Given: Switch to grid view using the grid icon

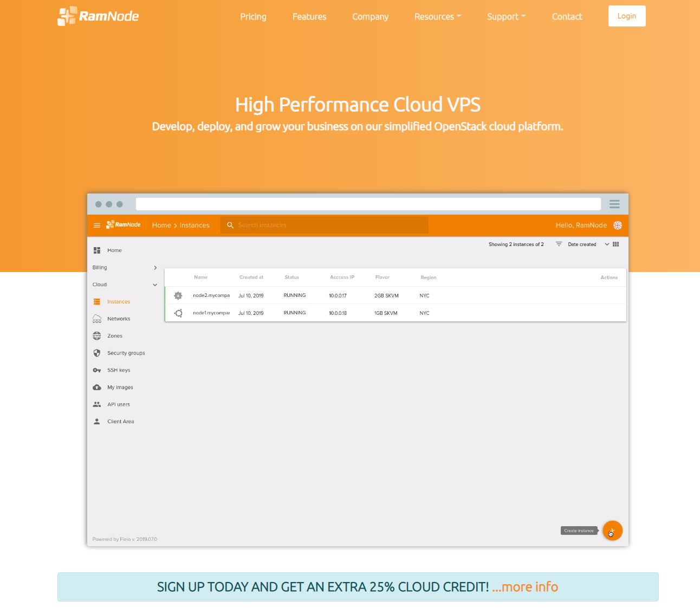Looking at the screenshot, I should point(616,244).
